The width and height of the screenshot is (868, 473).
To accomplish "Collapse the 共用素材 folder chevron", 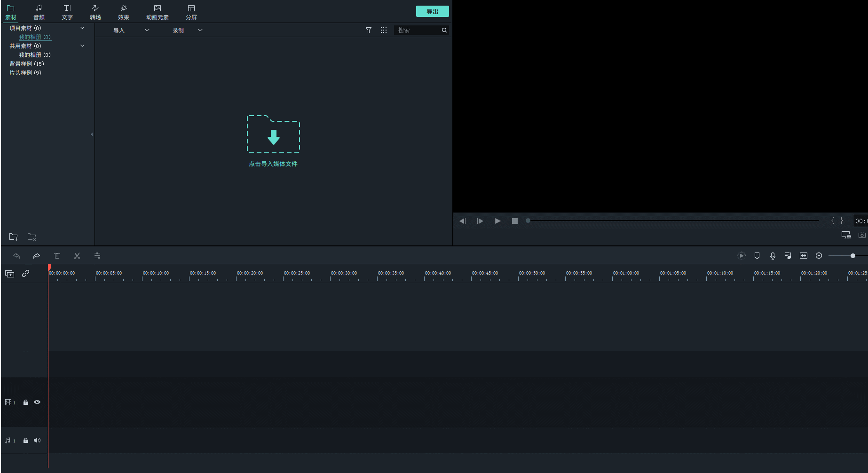I will point(82,46).
